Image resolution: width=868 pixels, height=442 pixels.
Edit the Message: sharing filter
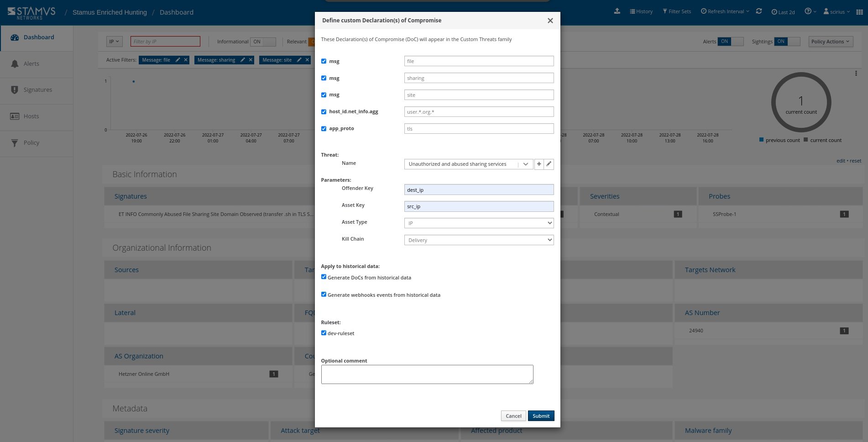tap(243, 60)
